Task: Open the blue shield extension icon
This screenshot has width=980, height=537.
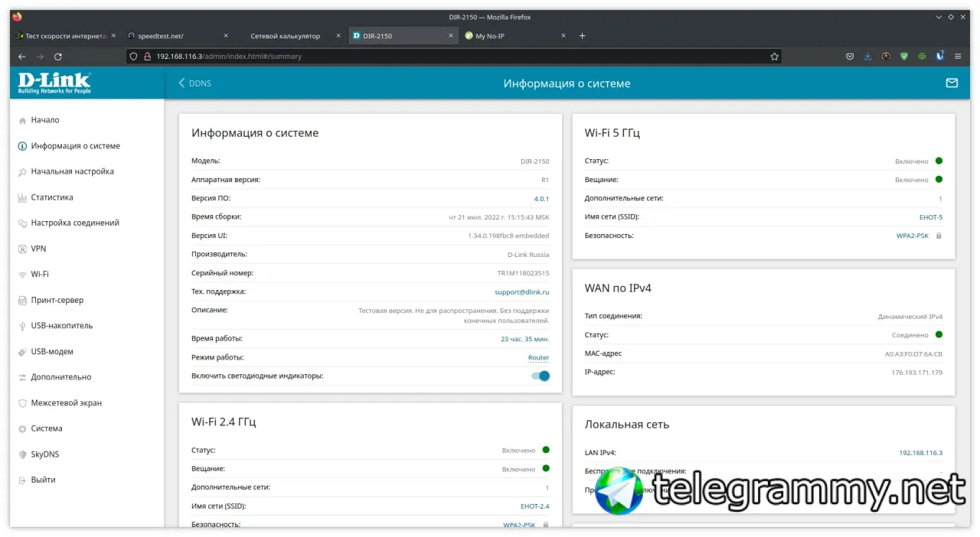Action: tap(939, 56)
